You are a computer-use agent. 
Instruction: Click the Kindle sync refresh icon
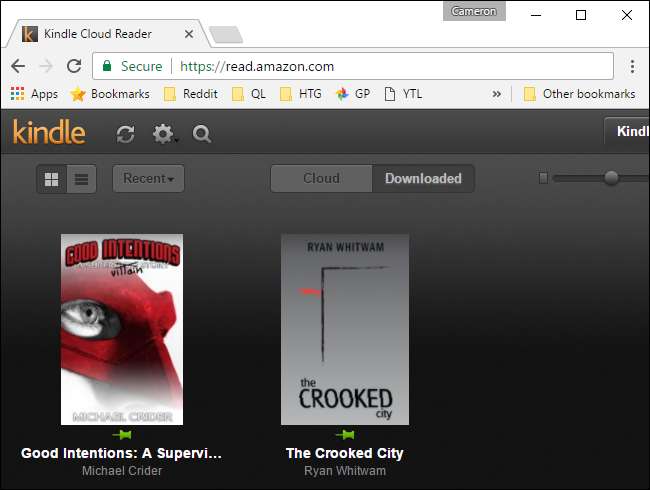tap(125, 134)
